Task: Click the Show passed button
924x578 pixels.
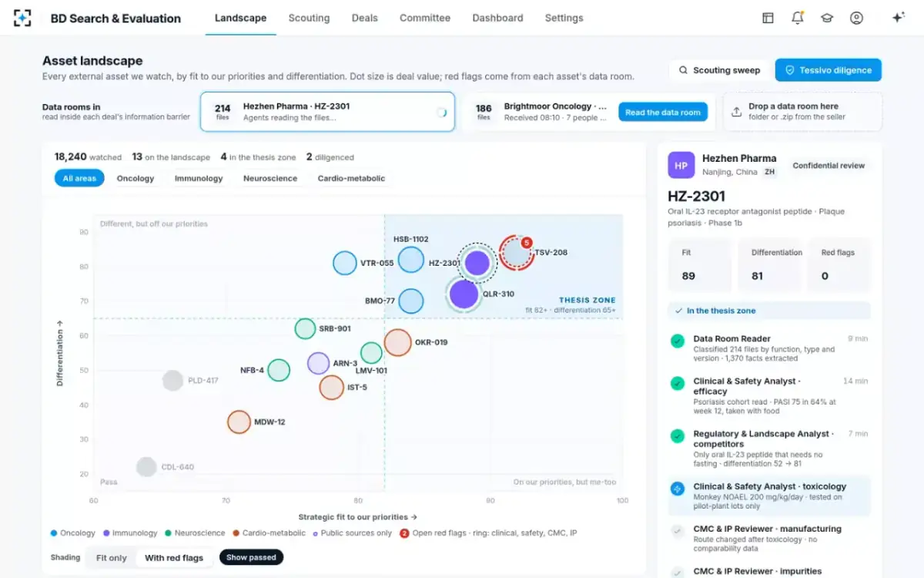Action: (251, 557)
